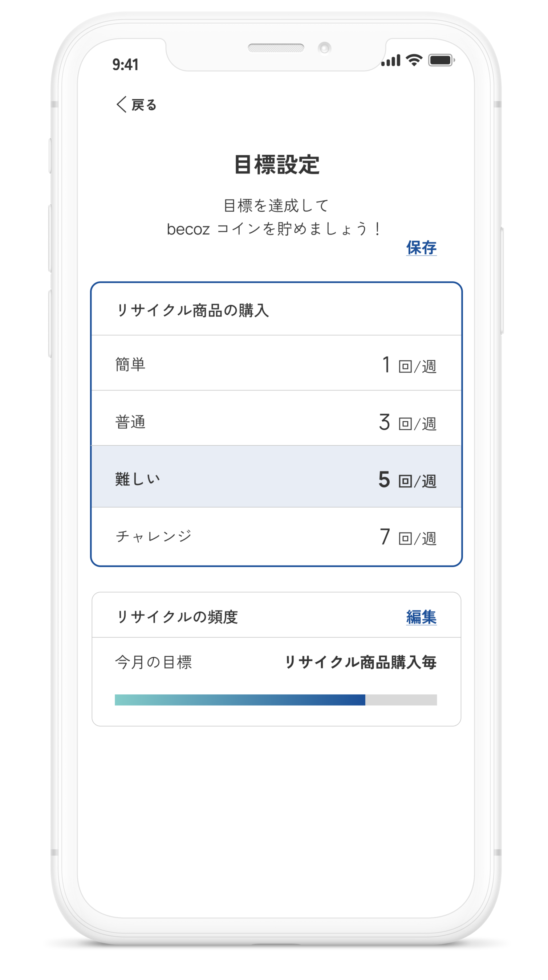The height and width of the screenshot is (980, 548).
Task: Tap the 保存 save link
Action: click(421, 248)
